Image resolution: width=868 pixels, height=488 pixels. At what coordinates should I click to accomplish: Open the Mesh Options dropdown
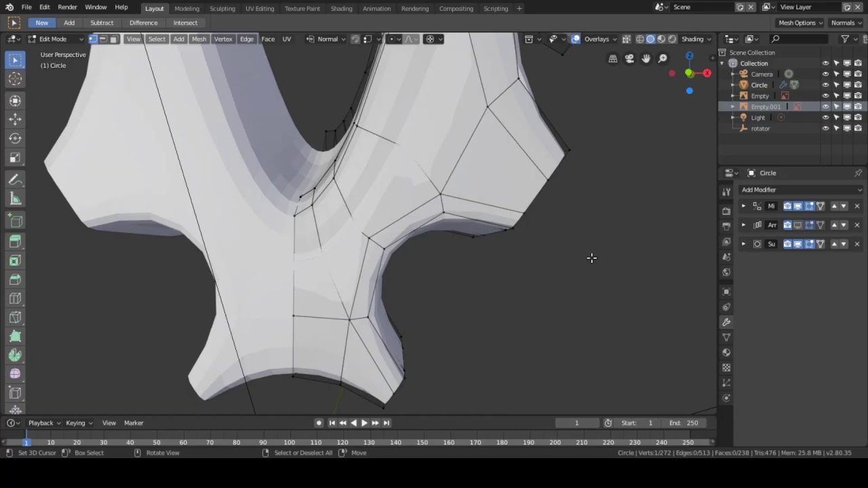800,23
